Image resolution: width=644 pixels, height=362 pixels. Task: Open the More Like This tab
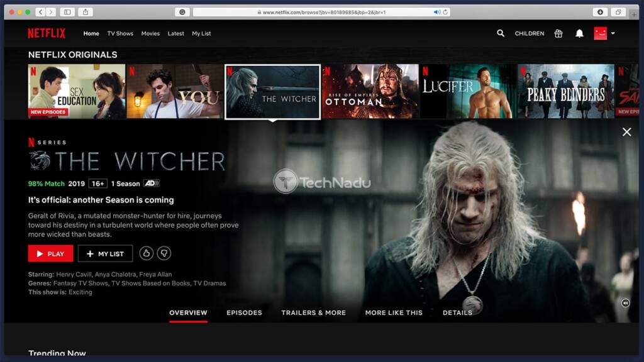pyautogui.click(x=394, y=312)
